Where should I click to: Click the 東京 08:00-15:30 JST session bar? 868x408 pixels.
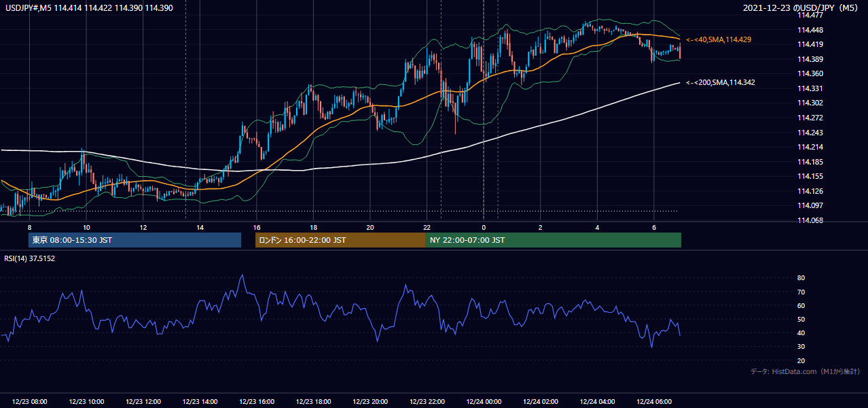[134, 240]
